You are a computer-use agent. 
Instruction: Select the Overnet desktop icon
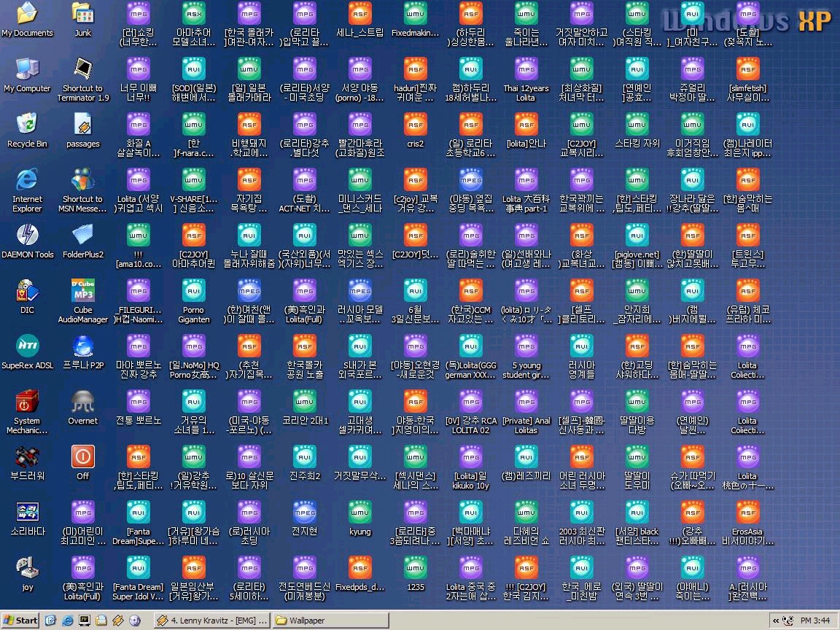pyautogui.click(x=82, y=402)
